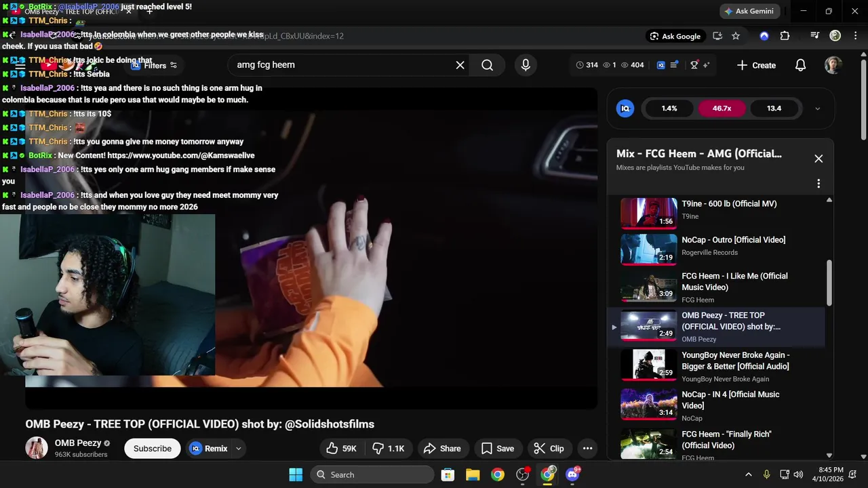Click the 46.7x vidIQ stat pill
This screenshot has height=488, width=868.
click(x=722, y=108)
